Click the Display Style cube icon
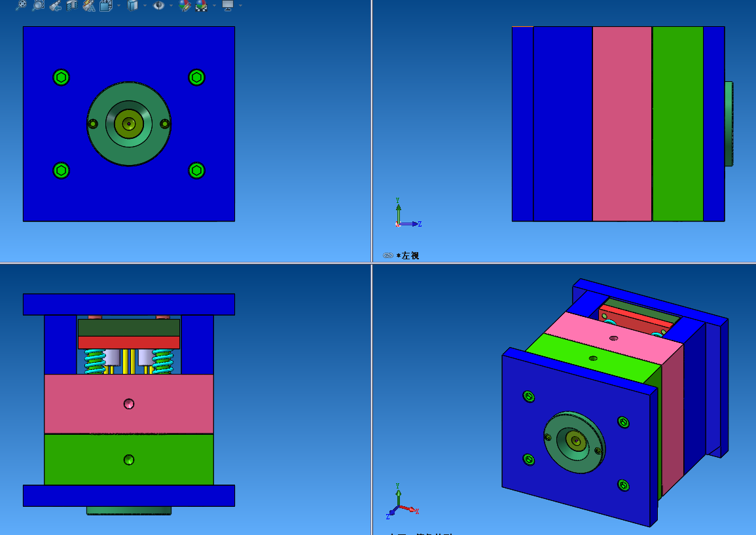756x535 pixels. pyautogui.click(x=132, y=5)
